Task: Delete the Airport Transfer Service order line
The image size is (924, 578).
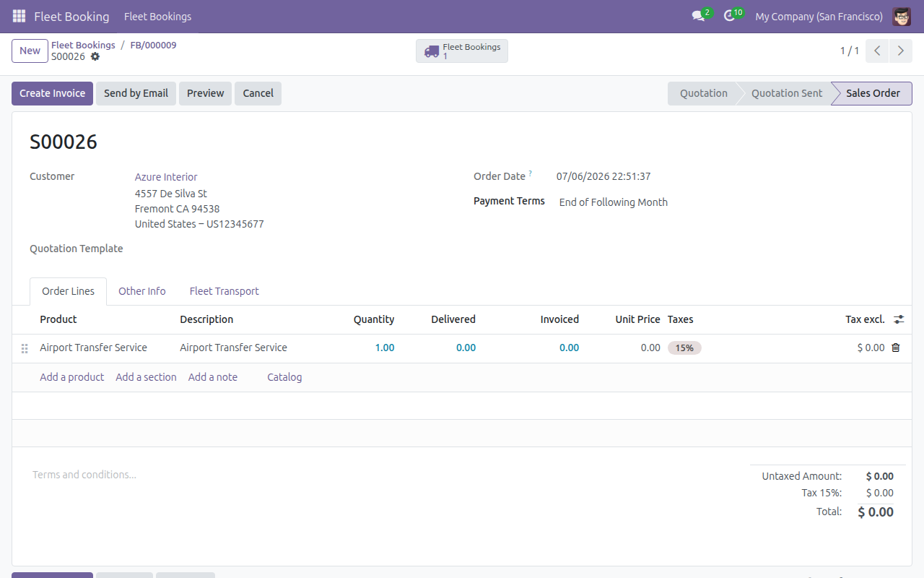Action: pos(896,348)
